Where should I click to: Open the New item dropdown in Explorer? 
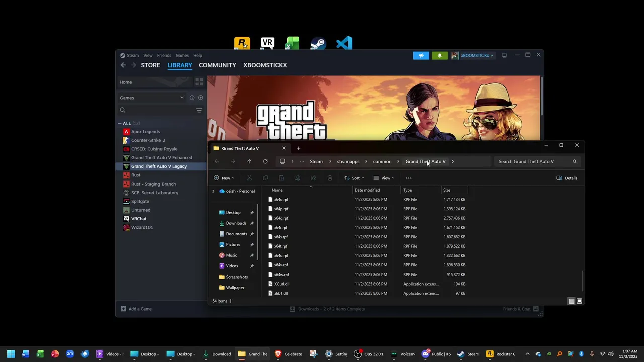pyautogui.click(x=224, y=178)
